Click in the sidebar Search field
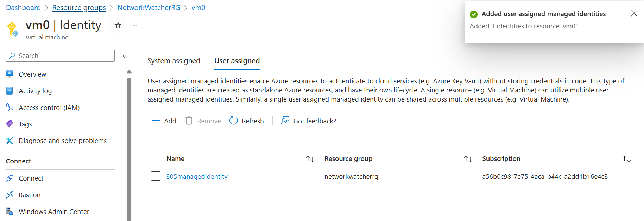The image size is (644, 221). [x=60, y=56]
